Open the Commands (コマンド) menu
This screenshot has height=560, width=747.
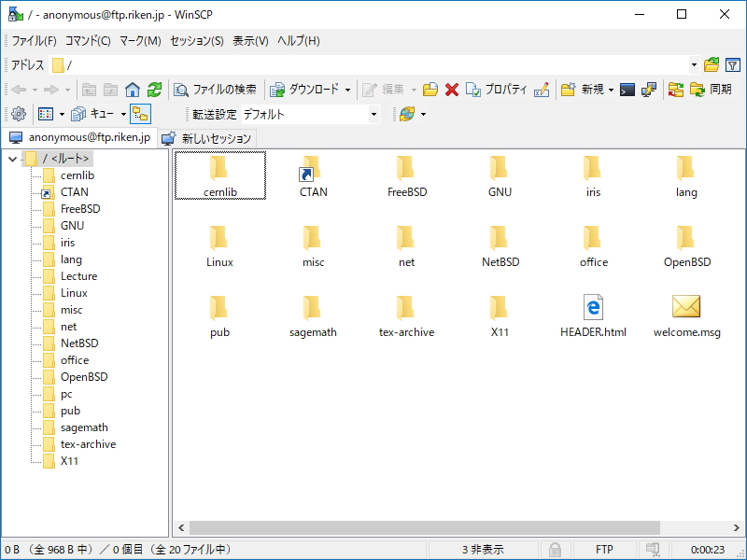point(88,41)
